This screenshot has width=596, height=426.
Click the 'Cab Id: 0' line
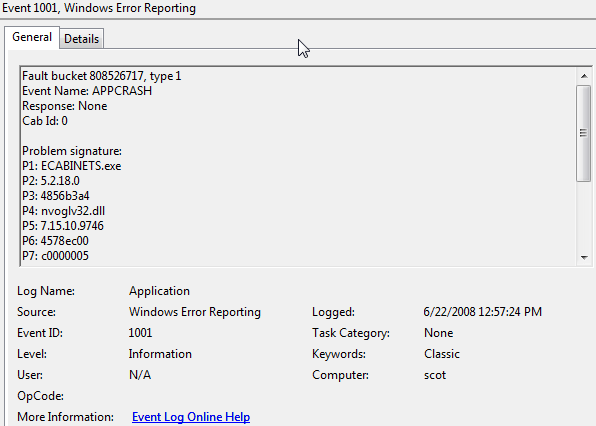[x=45, y=121]
